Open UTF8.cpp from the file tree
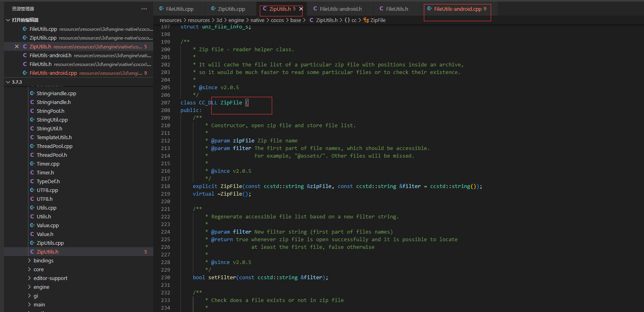Screen dimensions: 644x312 tap(47, 190)
